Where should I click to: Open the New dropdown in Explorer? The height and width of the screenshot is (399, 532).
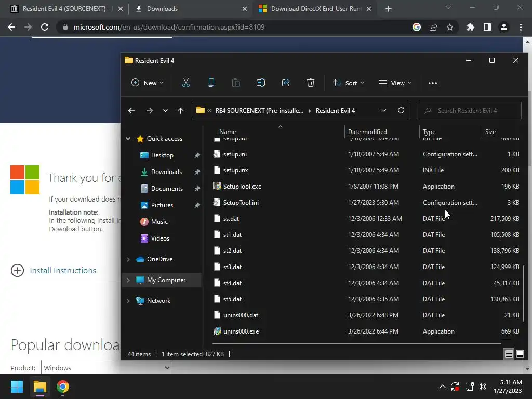tap(148, 83)
